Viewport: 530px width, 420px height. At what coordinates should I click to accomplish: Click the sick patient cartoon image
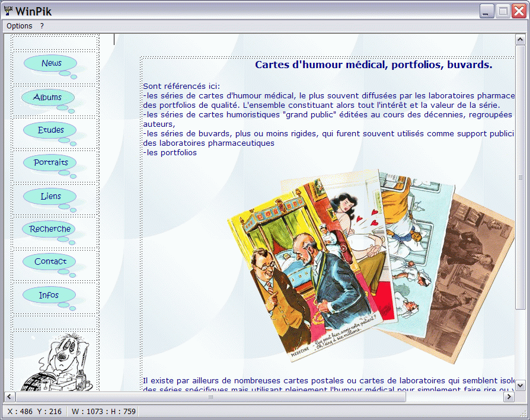pyautogui.click(x=56, y=362)
